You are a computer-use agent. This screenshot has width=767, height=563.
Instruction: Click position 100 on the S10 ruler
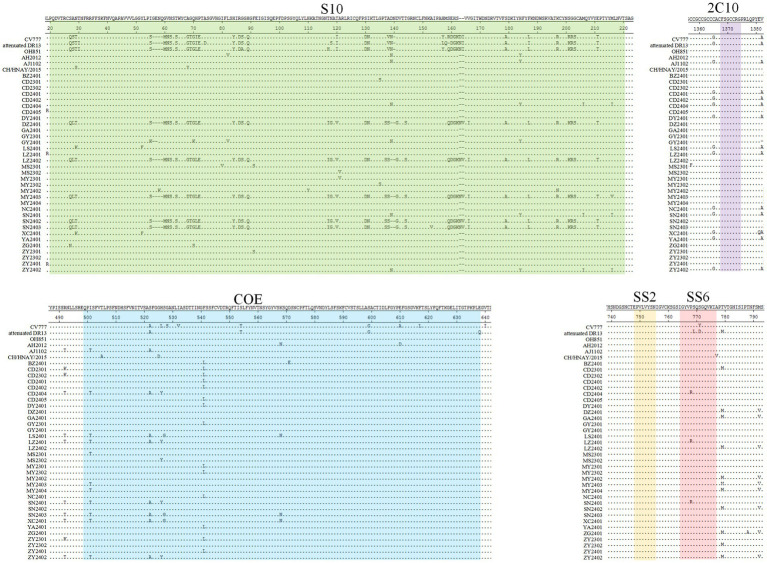[x=279, y=28]
